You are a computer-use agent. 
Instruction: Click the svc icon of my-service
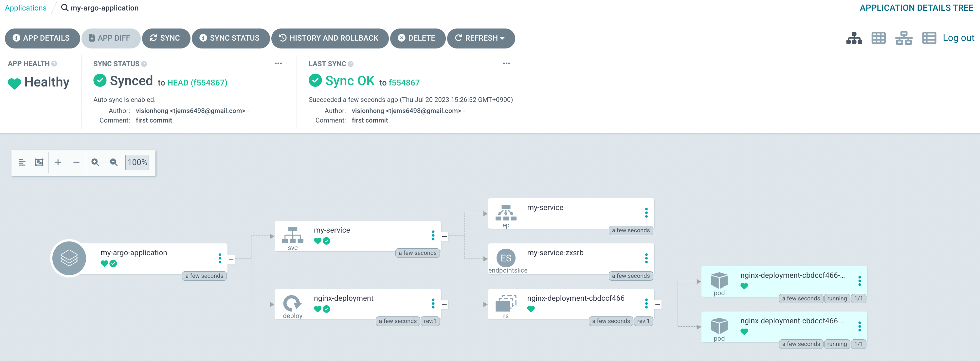point(293,235)
